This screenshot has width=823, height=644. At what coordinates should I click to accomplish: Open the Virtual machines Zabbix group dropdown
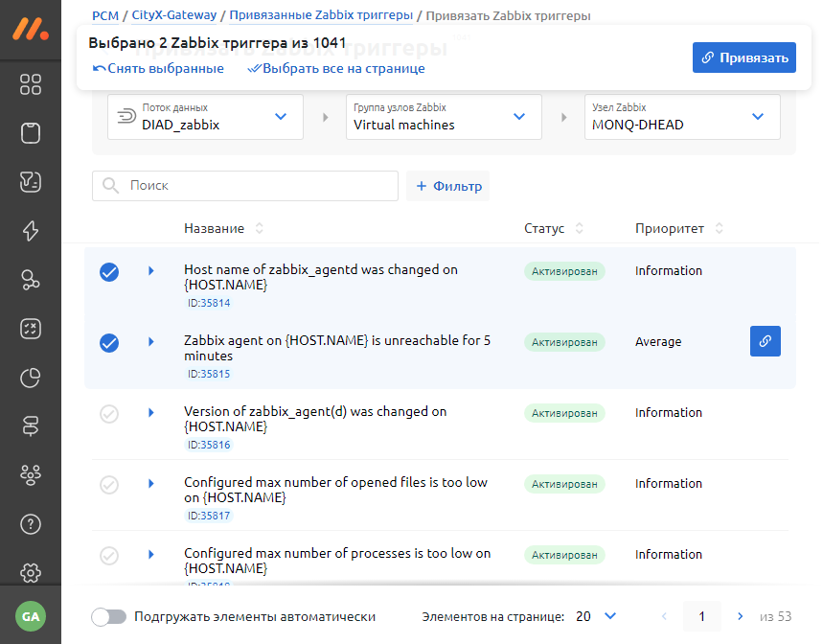pyautogui.click(x=444, y=117)
